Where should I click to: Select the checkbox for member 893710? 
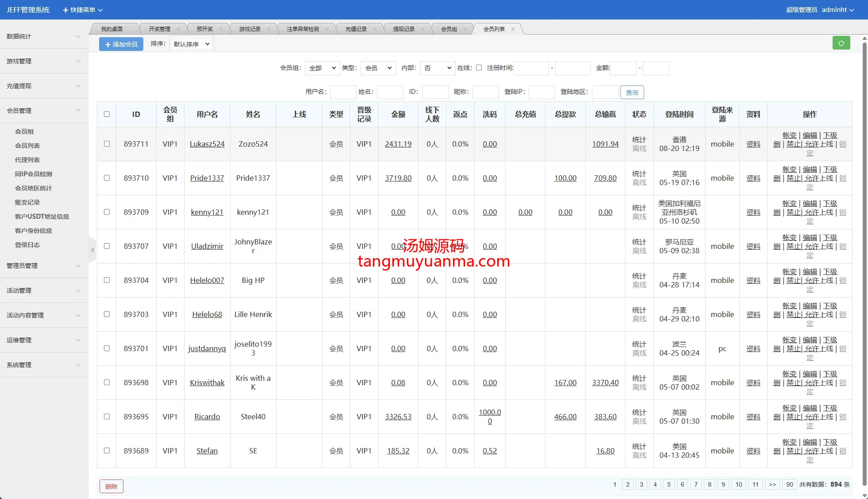[x=107, y=178]
